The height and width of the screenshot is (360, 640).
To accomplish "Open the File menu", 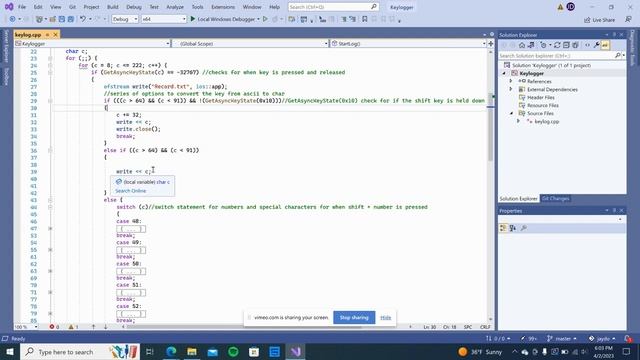I will (22, 7).
